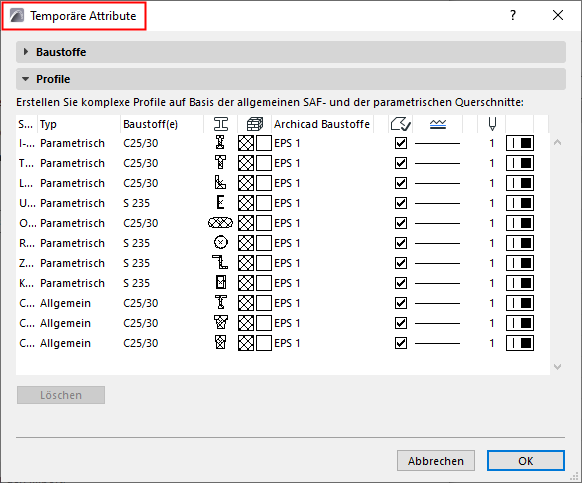The width and height of the screenshot is (582, 483).
Task: Click Parametrisch in the Z-profile row
Action: pos(72,263)
